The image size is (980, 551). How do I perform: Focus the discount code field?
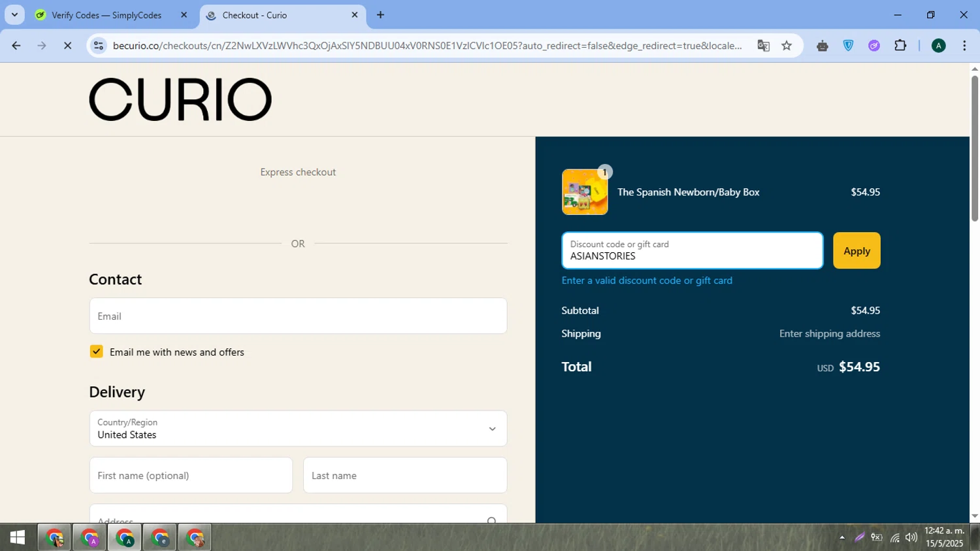(693, 250)
